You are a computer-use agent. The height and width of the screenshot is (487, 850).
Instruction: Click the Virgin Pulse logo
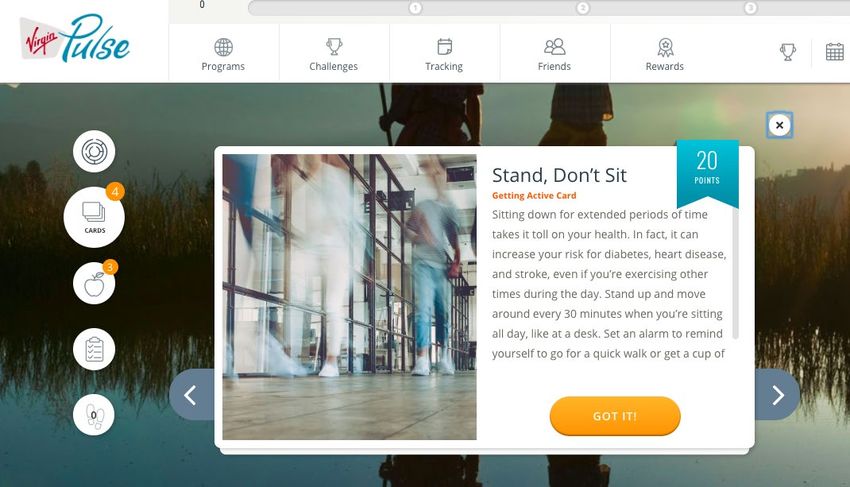point(75,39)
